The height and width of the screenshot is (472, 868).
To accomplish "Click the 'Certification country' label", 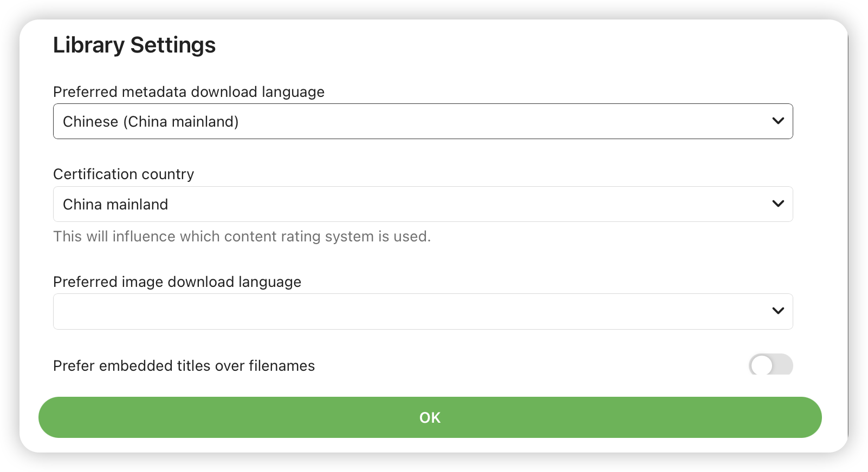I will (124, 174).
